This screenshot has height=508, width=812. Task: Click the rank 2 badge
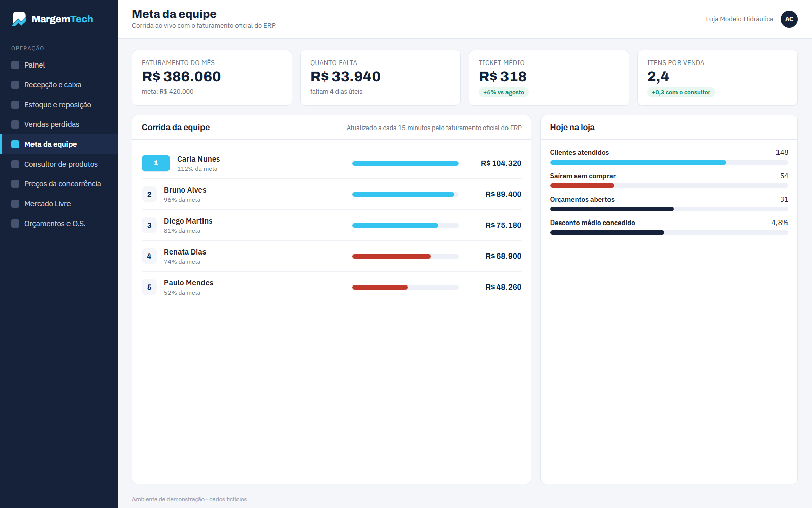pos(149,194)
